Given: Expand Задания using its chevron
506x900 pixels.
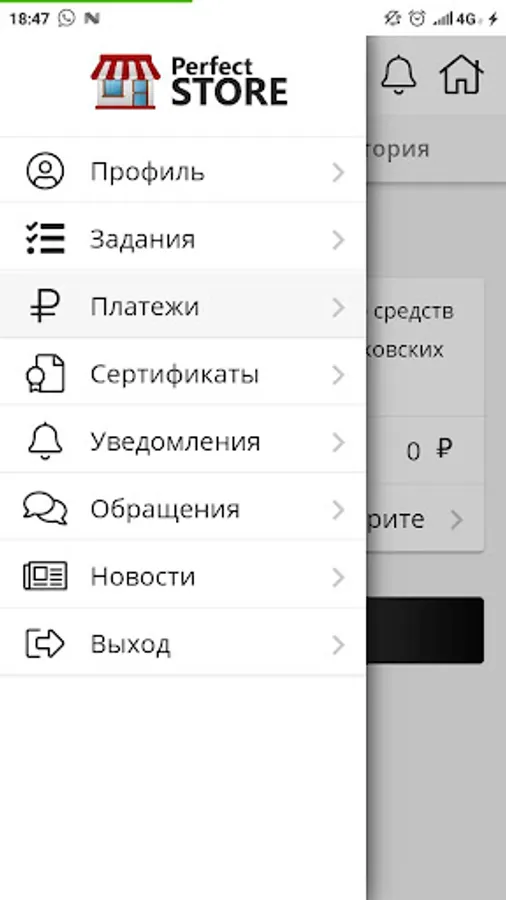Looking at the screenshot, I should [338, 240].
